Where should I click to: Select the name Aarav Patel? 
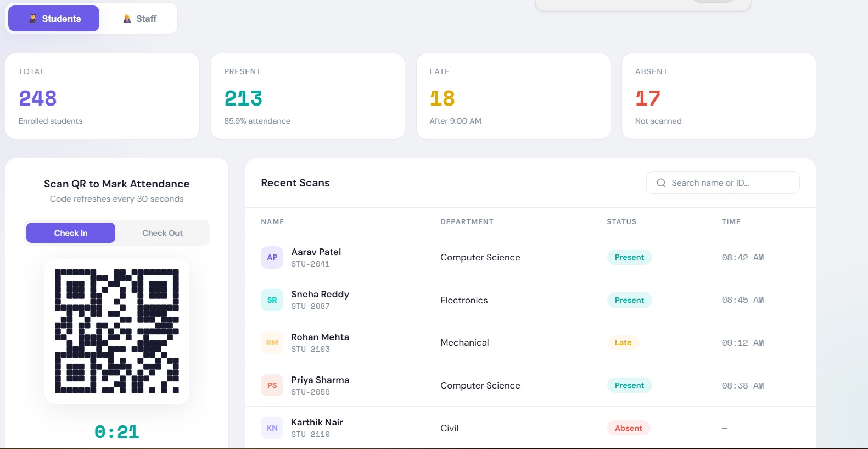pos(316,252)
